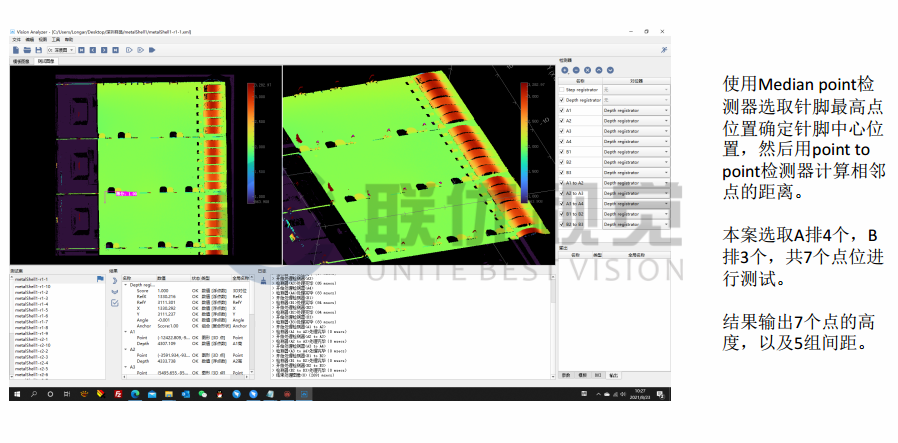Click the pin icon at top right
This screenshot has height=443, width=898.
coord(664,49)
